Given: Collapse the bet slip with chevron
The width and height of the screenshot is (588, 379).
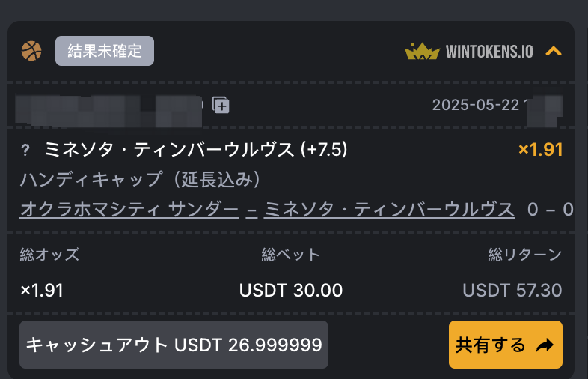Looking at the screenshot, I should point(554,51).
